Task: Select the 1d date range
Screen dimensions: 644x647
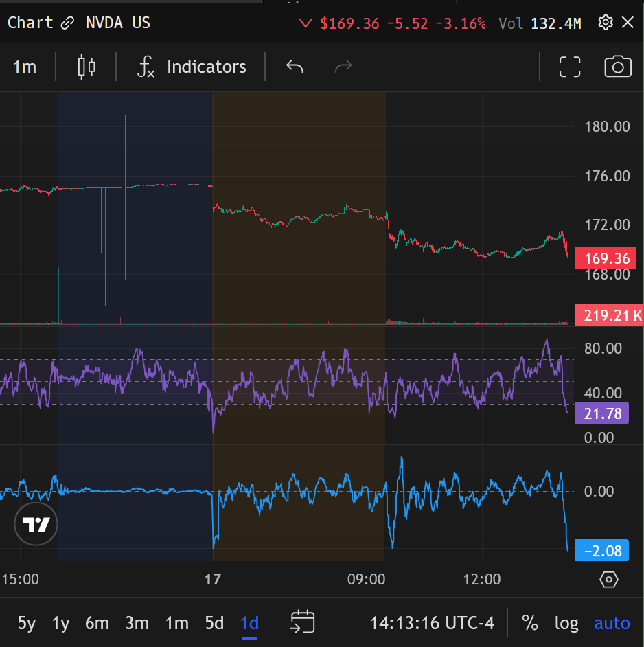Action: [250, 623]
